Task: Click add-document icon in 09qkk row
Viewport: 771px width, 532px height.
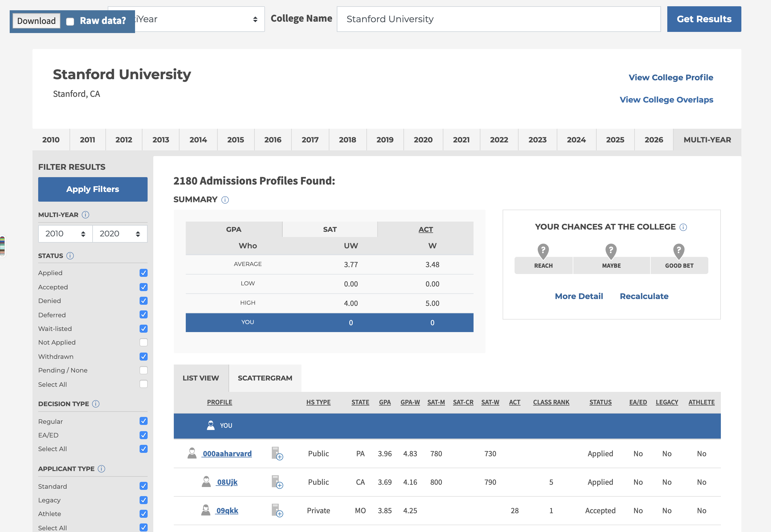Action: pyautogui.click(x=277, y=510)
